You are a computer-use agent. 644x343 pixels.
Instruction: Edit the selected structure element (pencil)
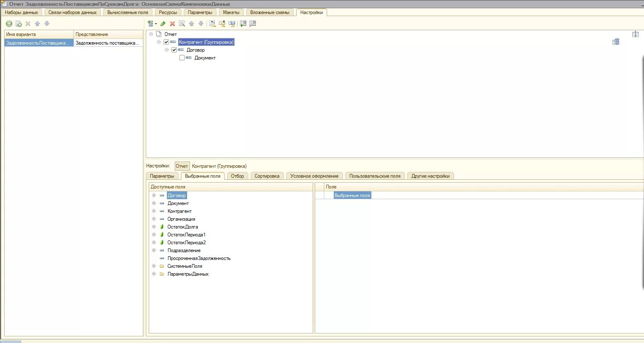(163, 24)
